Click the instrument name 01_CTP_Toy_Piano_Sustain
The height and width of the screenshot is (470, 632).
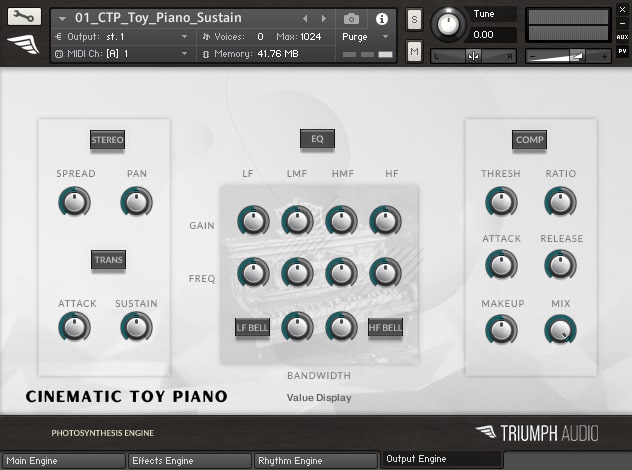[x=158, y=18]
